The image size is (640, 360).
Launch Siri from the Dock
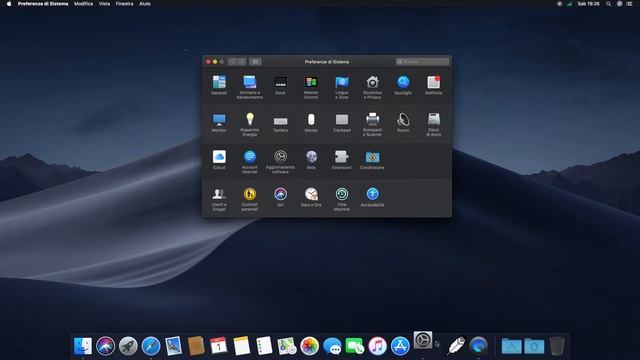(x=105, y=346)
